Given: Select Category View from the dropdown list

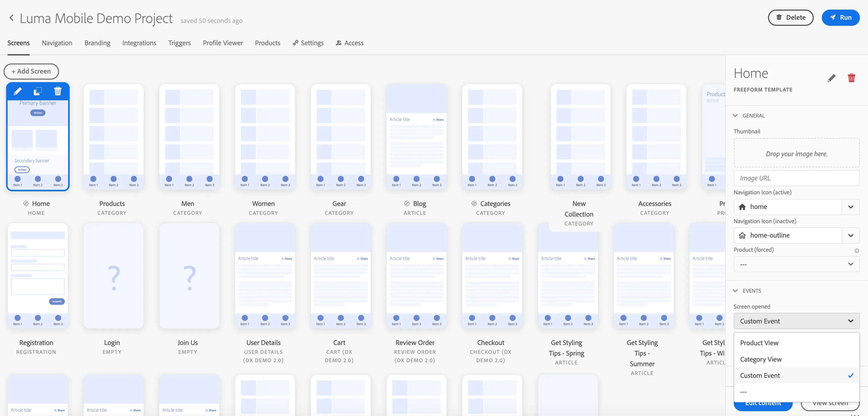Looking at the screenshot, I should 796,359.
